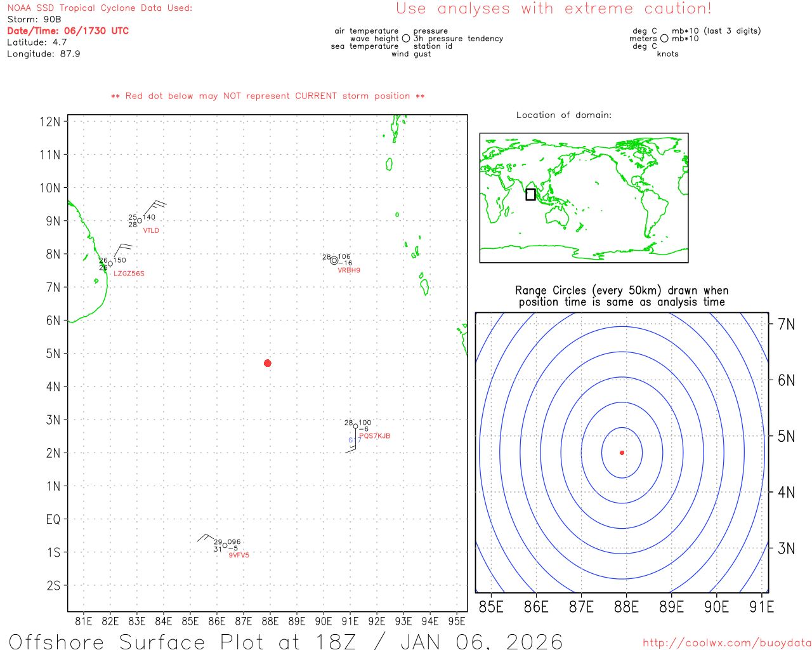Click the red storm position dot on main map

click(268, 363)
